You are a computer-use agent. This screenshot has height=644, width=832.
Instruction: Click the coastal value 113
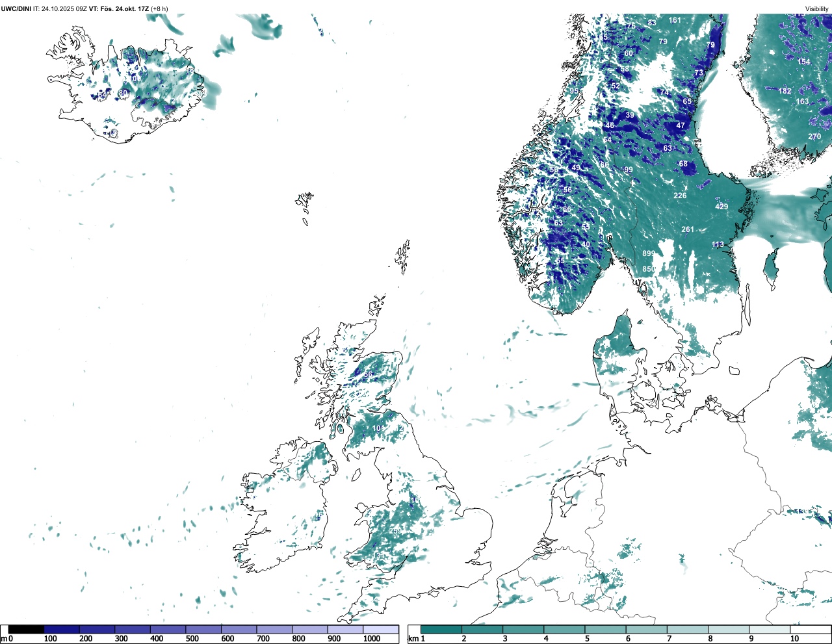pyautogui.click(x=718, y=246)
